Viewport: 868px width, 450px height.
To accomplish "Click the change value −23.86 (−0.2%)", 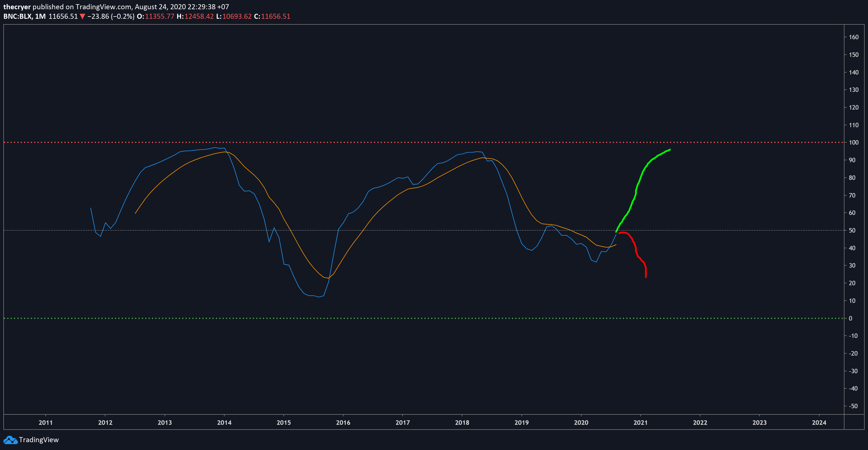I will click(x=111, y=17).
